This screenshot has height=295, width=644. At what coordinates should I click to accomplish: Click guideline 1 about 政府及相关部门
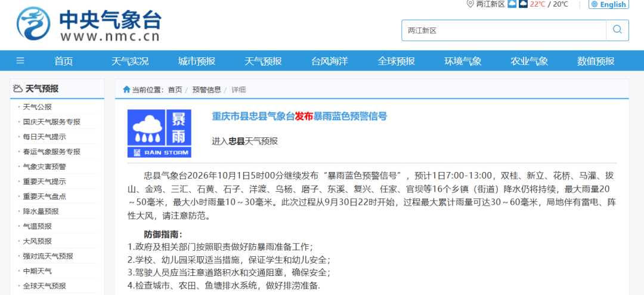point(221,247)
